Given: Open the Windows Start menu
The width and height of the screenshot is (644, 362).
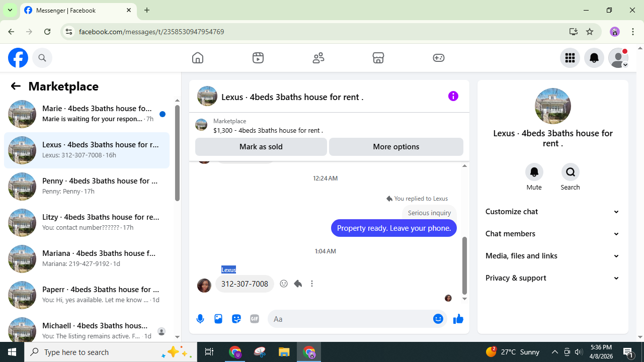Looking at the screenshot, I should tap(12, 352).
